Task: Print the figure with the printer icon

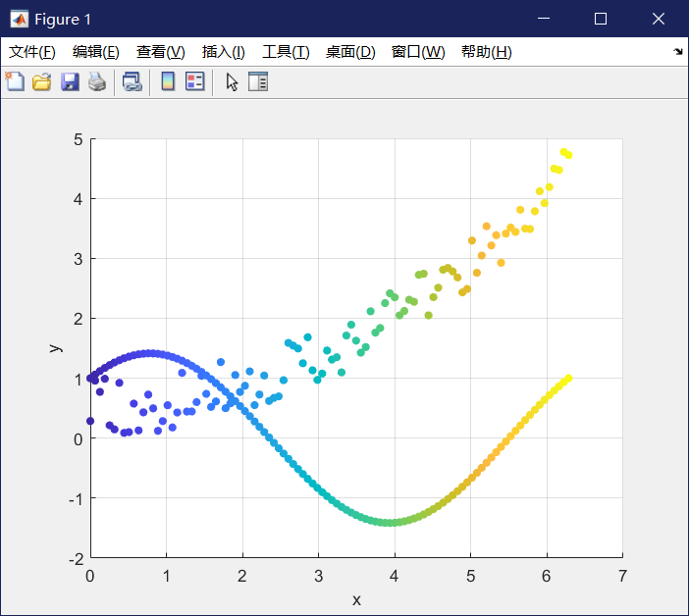Action: tap(96, 81)
